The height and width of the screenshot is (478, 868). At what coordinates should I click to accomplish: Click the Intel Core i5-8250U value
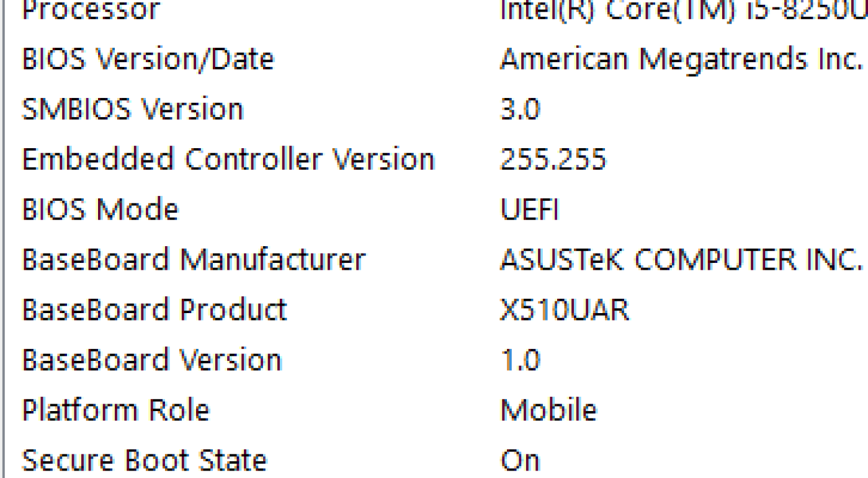click(x=682, y=10)
